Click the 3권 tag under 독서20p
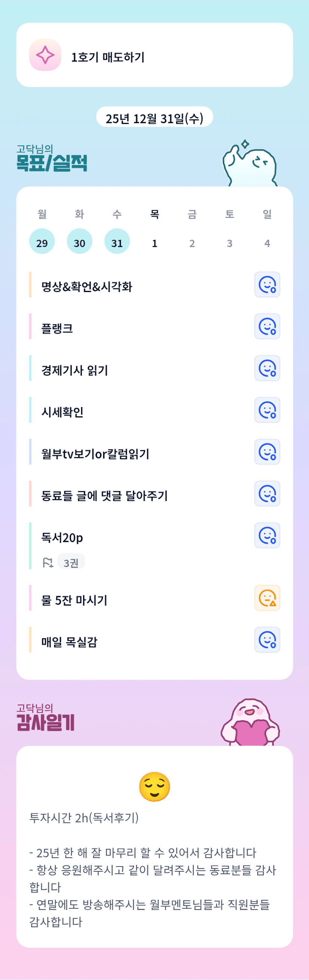This screenshot has height=980, width=309. point(71,562)
